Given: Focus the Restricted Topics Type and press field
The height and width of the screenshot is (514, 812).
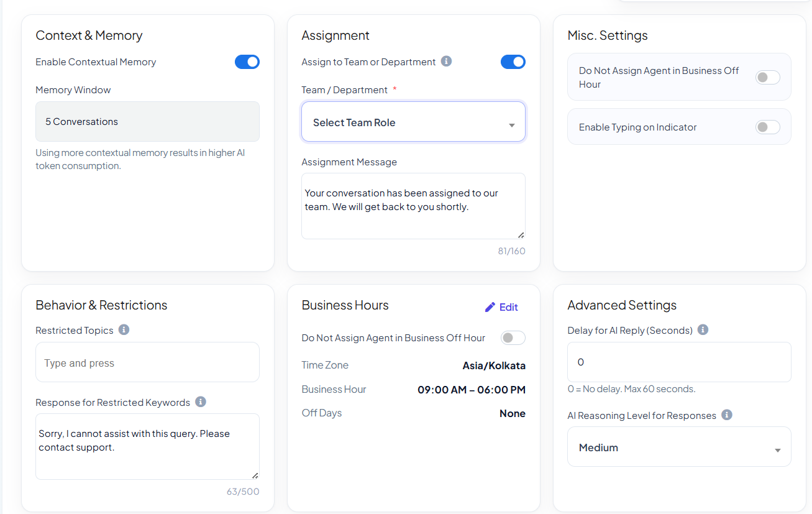Looking at the screenshot, I should coord(147,362).
